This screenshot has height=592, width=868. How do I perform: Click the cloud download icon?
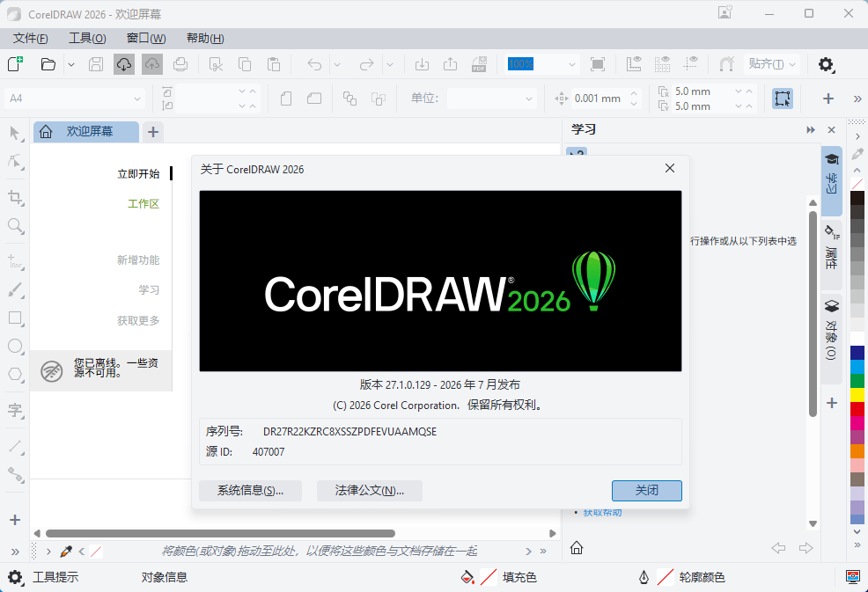(x=124, y=64)
